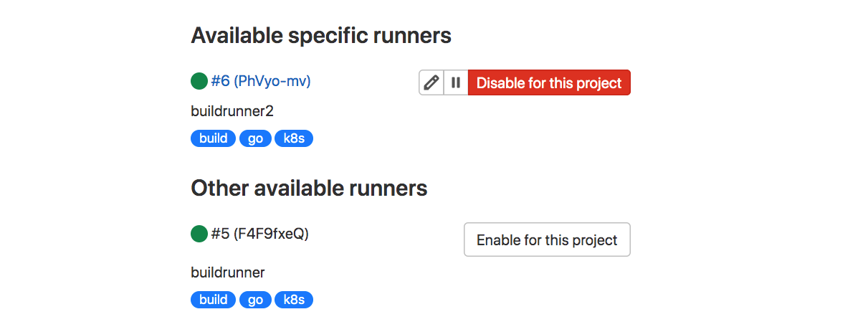Click the green status dot for runner #6
Image resolution: width=868 pixels, height=332 pixels.
point(199,82)
